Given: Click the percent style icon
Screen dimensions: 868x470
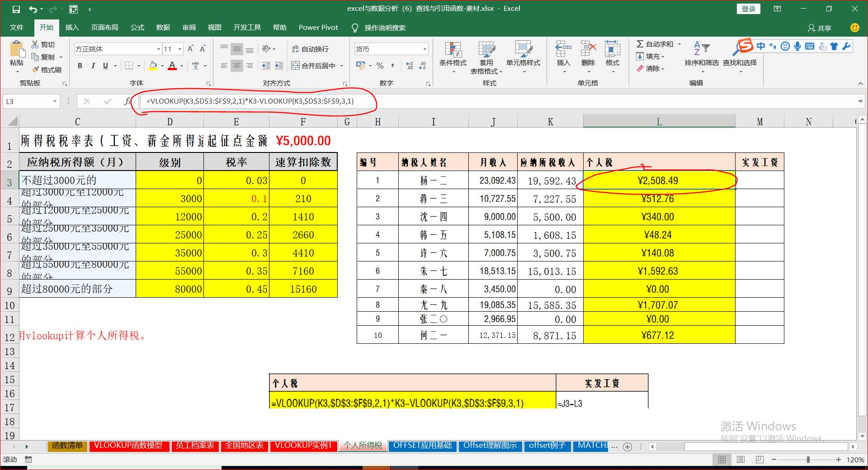Looking at the screenshot, I should click(380, 66).
